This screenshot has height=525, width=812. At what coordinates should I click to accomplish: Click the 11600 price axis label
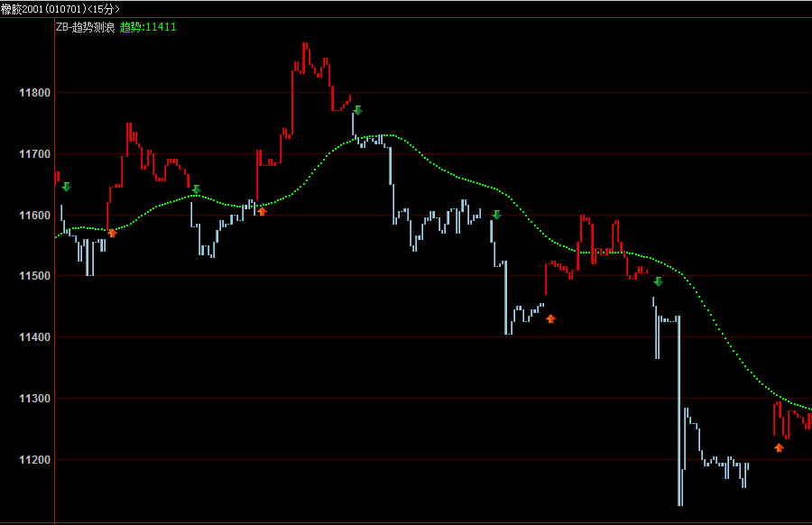coord(34,216)
